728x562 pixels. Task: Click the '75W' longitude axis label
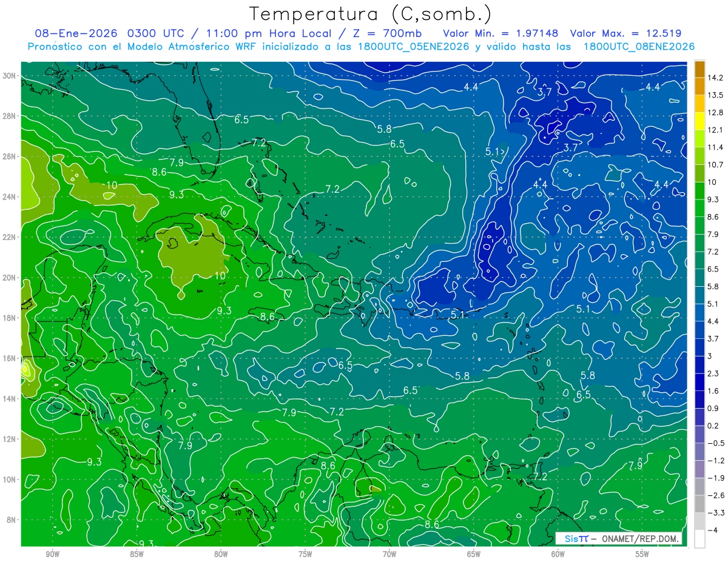coord(305,554)
